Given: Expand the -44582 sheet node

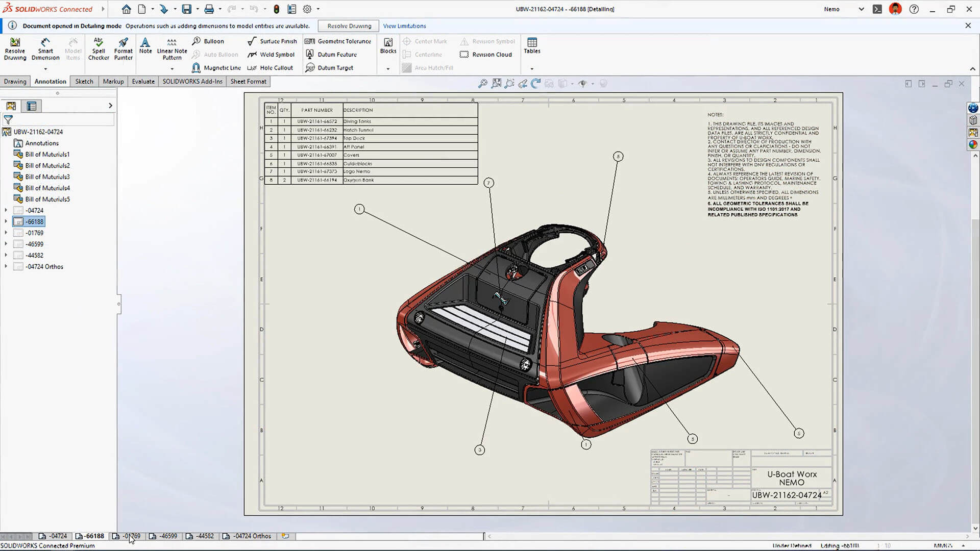Looking at the screenshot, I should (6, 255).
